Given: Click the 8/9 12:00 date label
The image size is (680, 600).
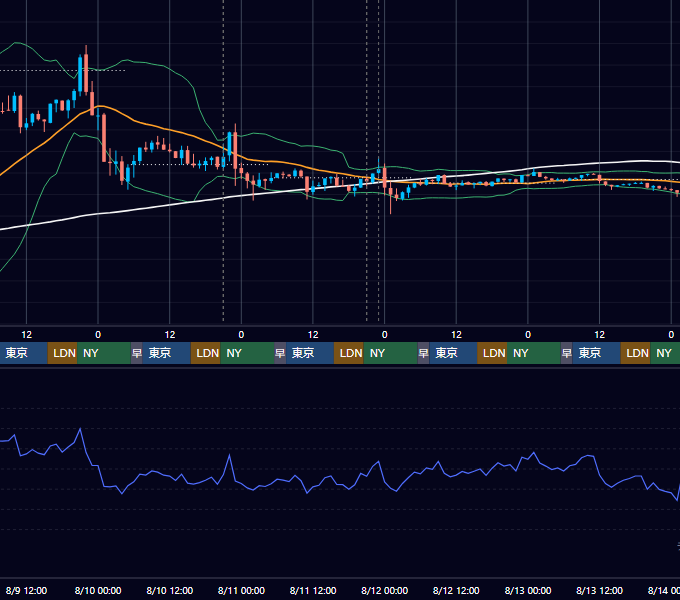Looking at the screenshot, I should tap(26, 590).
